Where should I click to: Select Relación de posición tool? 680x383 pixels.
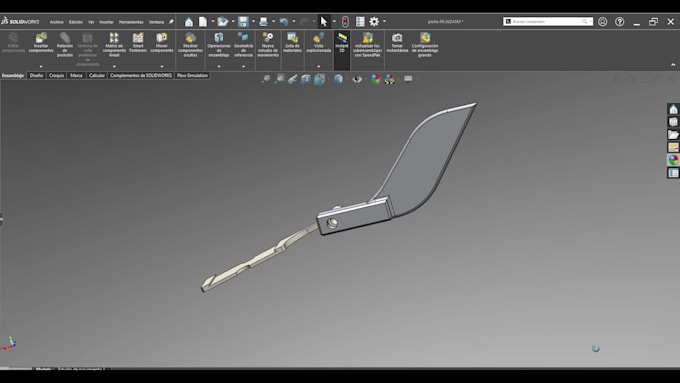click(x=65, y=45)
